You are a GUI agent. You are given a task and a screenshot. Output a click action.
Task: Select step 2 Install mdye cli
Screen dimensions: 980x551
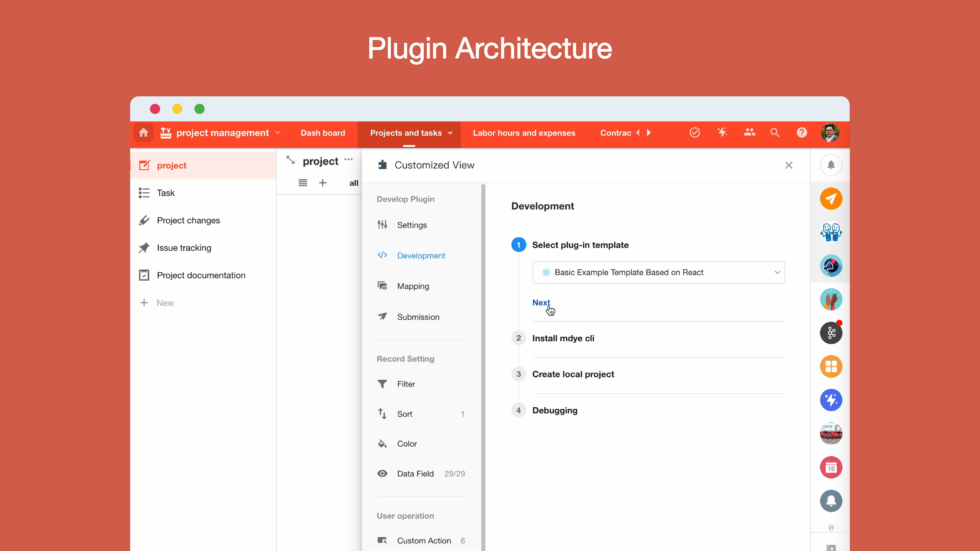(x=563, y=339)
